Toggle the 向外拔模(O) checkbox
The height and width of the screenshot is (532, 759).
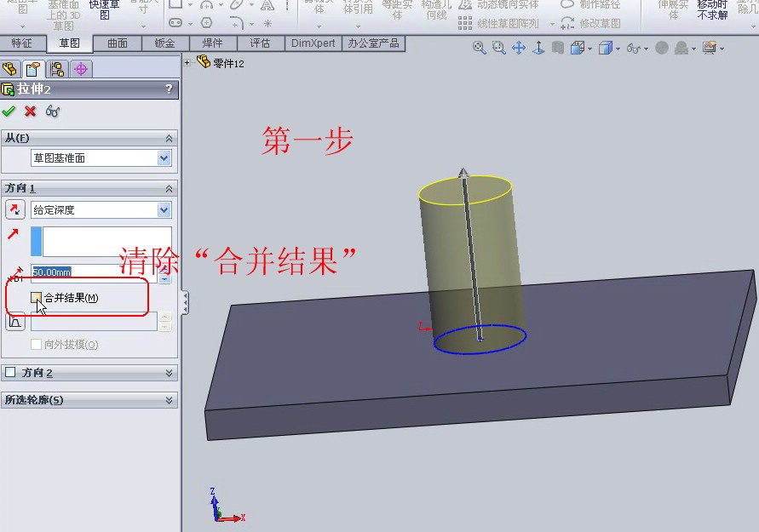[x=36, y=345]
